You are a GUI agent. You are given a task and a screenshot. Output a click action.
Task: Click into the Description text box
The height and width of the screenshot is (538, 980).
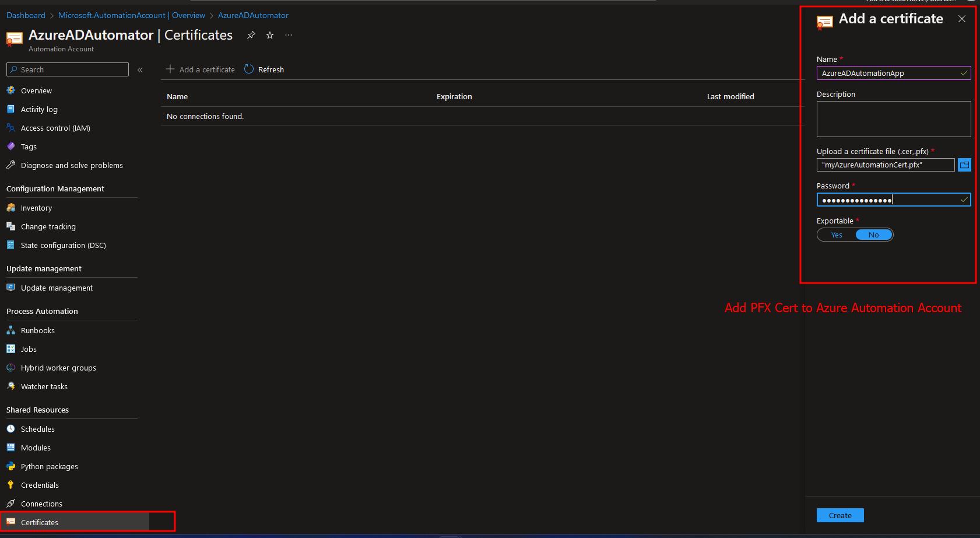tap(893, 119)
